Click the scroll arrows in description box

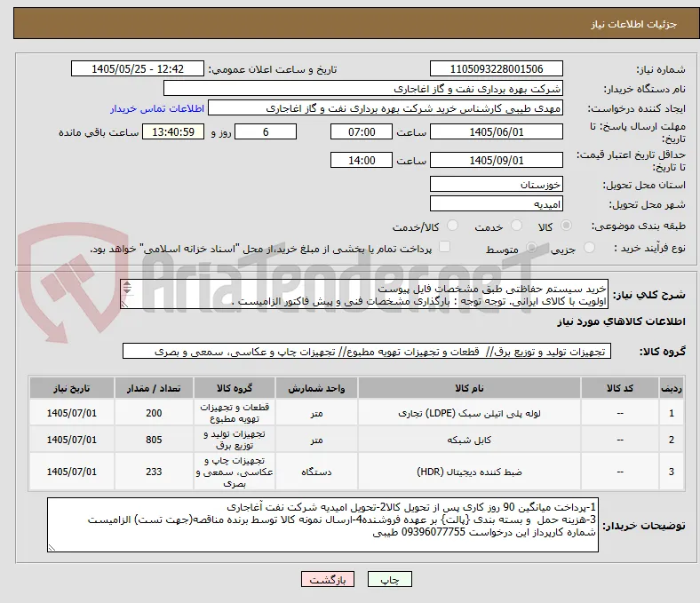[127, 288]
